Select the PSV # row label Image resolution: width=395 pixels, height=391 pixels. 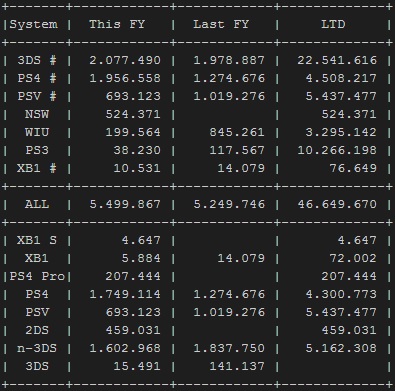[37, 96]
